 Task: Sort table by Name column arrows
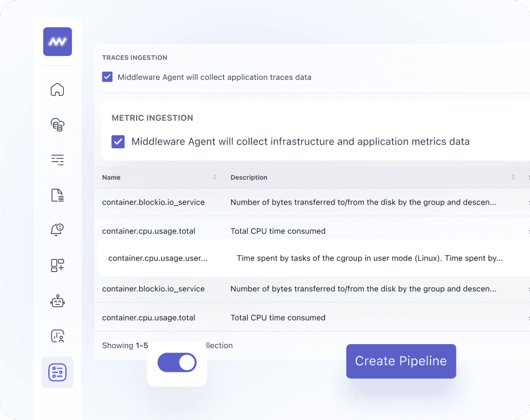pos(214,177)
